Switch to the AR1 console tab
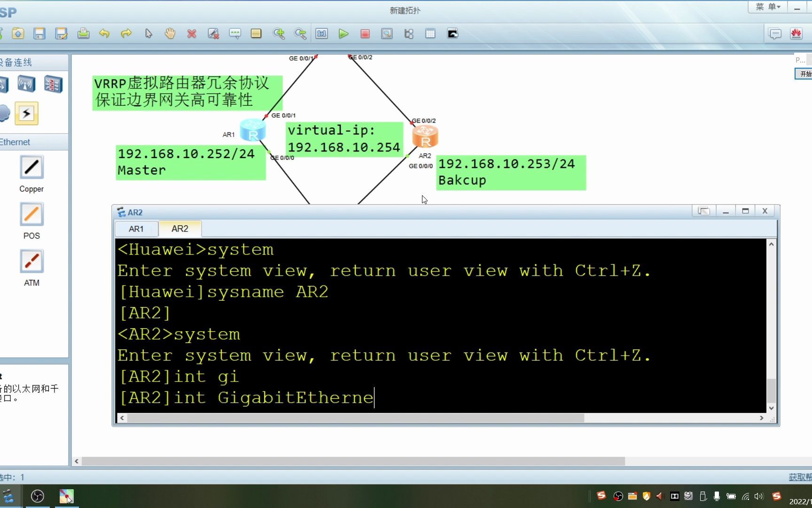The width and height of the screenshot is (812, 508). click(136, 229)
